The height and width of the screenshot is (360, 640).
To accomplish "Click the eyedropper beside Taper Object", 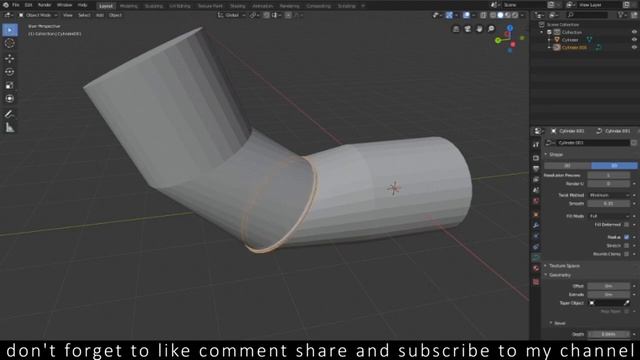I will coord(627,303).
